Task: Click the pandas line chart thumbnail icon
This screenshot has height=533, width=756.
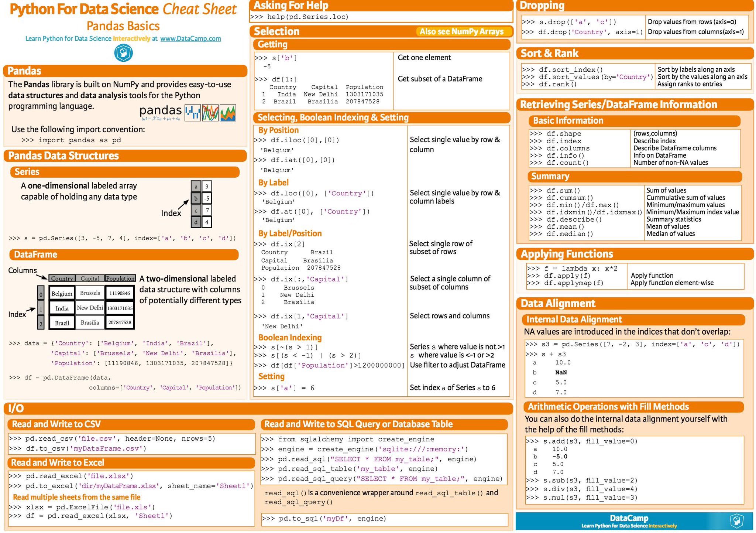Action: (x=210, y=113)
